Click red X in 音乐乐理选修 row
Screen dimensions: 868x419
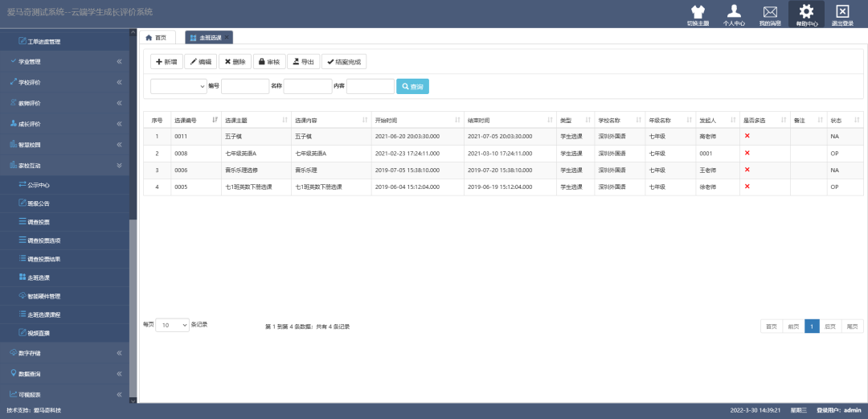pos(747,170)
